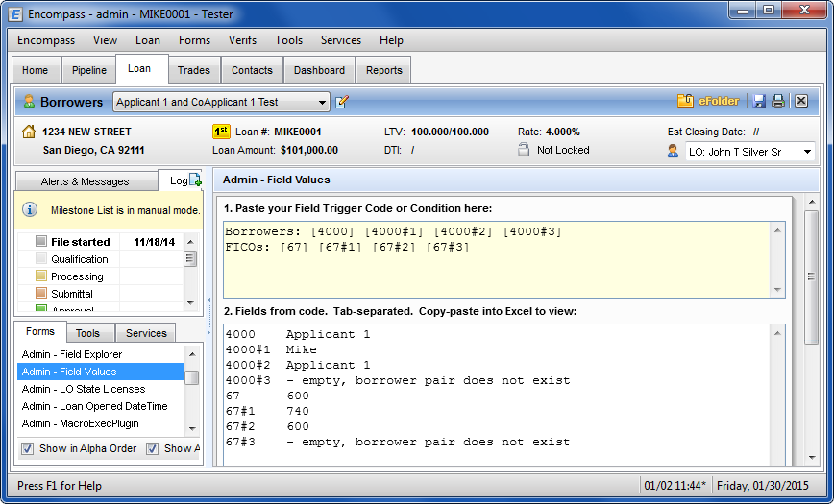Click trigger code box scroll-down arrow
The image size is (834, 504).
tap(777, 290)
